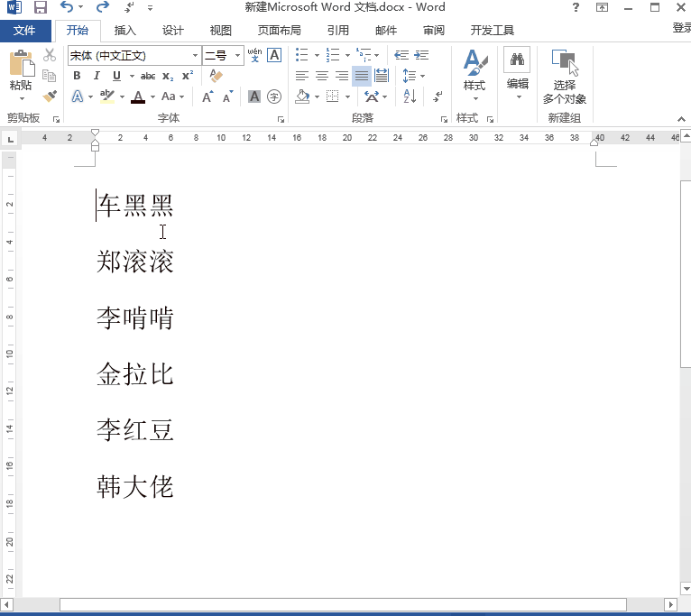Apply the borders grid button

tap(332, 97)
